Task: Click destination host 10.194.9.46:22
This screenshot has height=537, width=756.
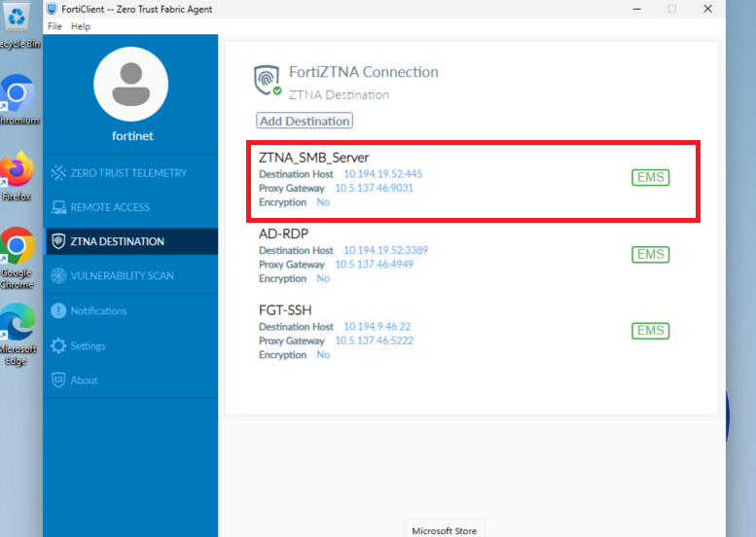Action: pyautogui.click(x=378, y=326)
